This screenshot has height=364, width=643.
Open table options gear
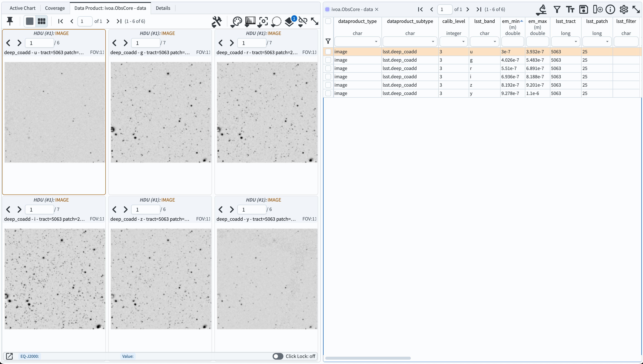pos(624,10)
